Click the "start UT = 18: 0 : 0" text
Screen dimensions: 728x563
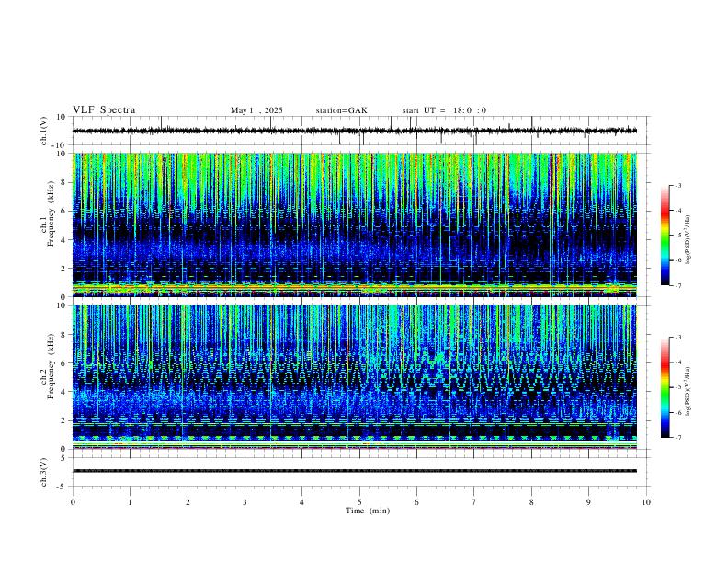(444, 110)
